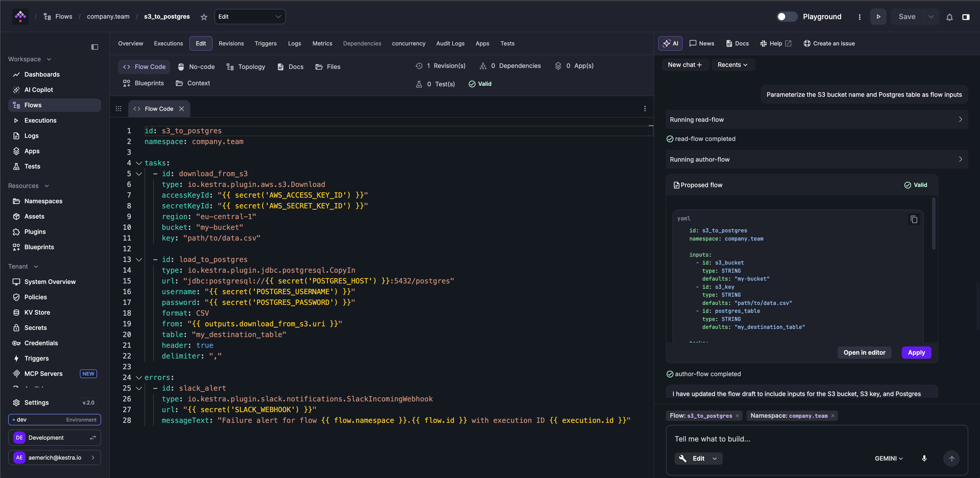Open the Files panel
Screen dimensions: 980x478
[328, 67]
